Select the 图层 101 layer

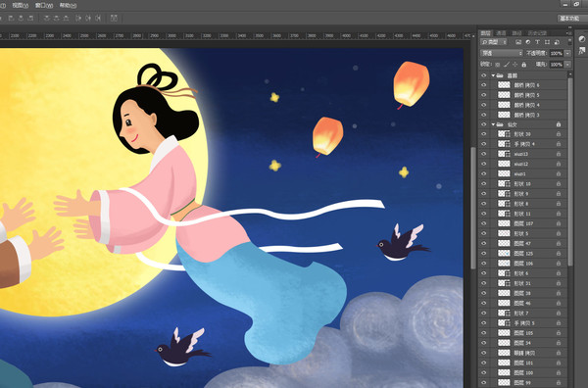[523, 363]
